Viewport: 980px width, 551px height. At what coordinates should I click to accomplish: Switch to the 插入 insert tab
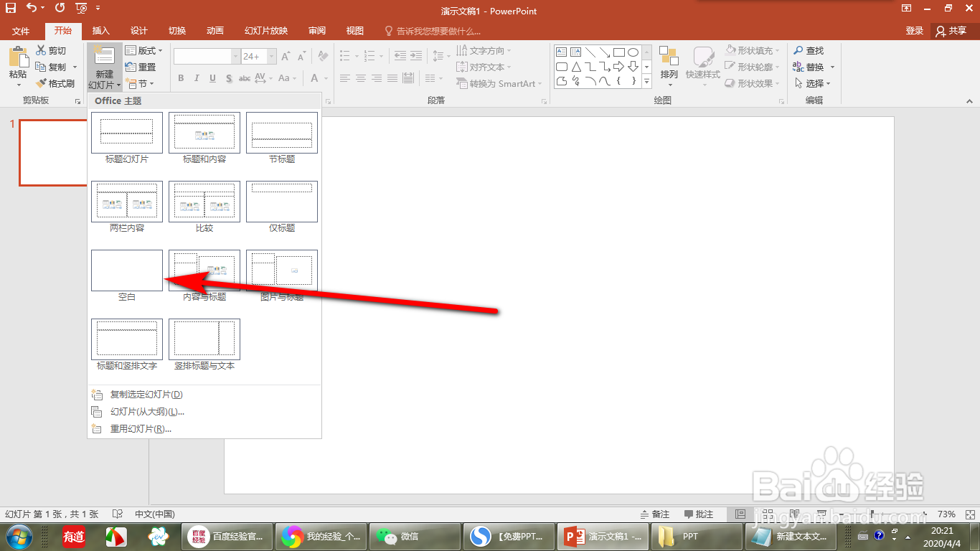(101, 31)
